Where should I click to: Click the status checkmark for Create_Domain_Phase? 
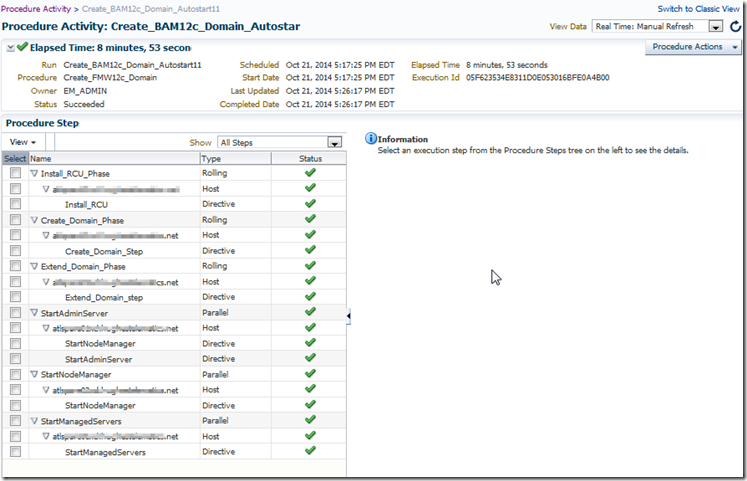(x=310, y=219)
